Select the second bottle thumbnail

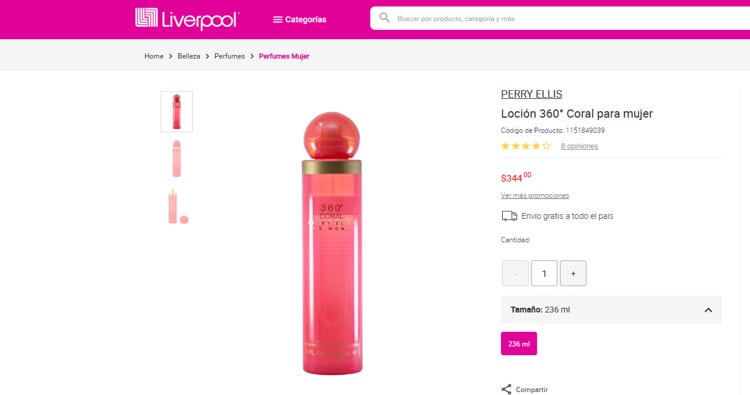coord(176,159)
